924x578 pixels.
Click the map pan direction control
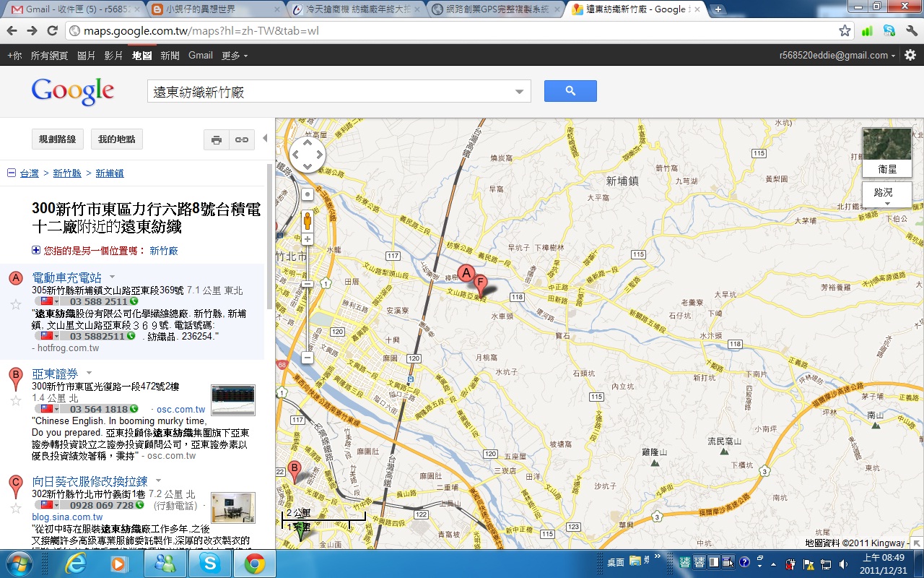[308, 155]
